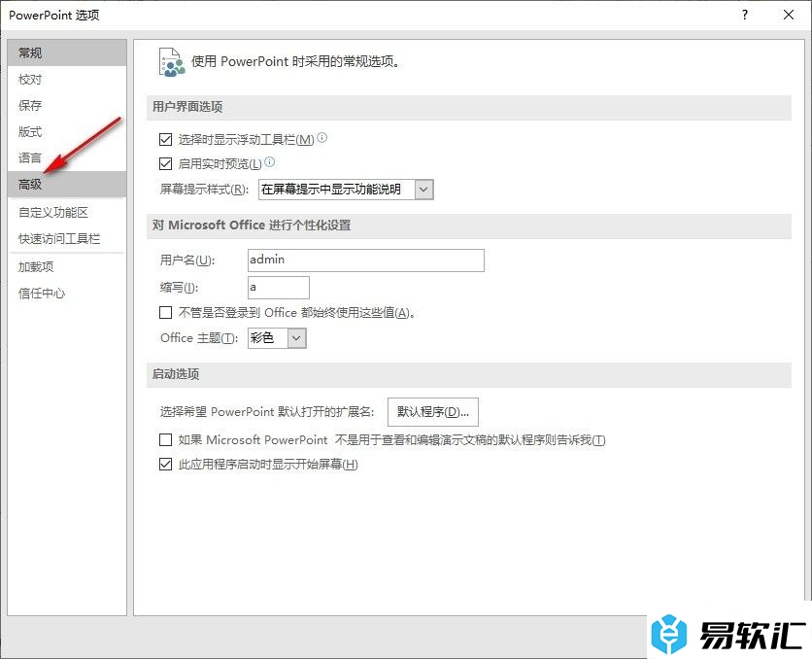Click the general options header icon
The width and height of the screenshot is (812, 659).
[171, 62]
